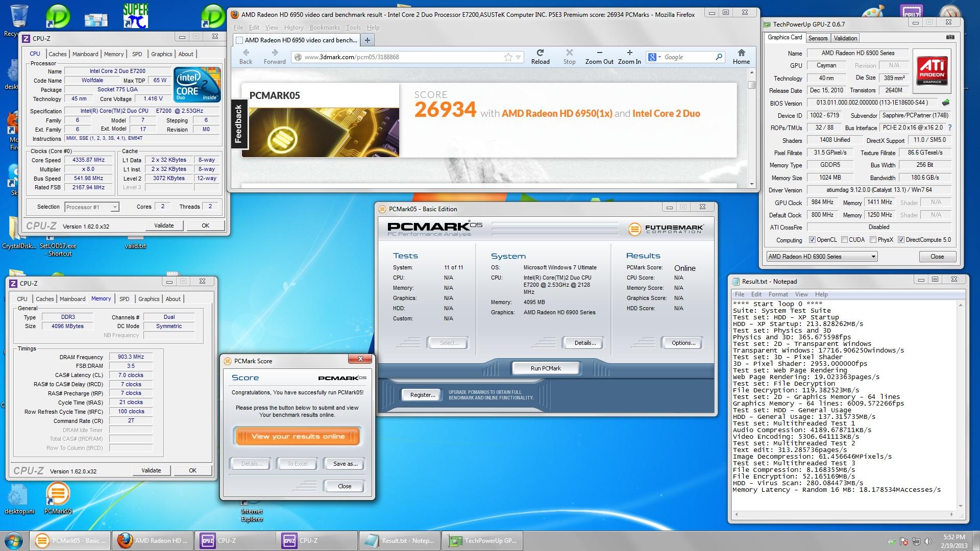Open the Action Center flag icon
This screenshot has width=980, height=551.
[x=904, y=541]
